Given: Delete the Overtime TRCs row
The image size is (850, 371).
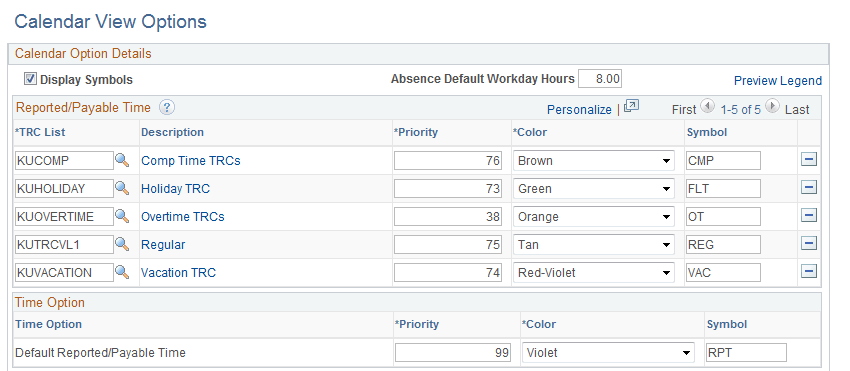Looking at the screenshot, I should pos(809,216).
